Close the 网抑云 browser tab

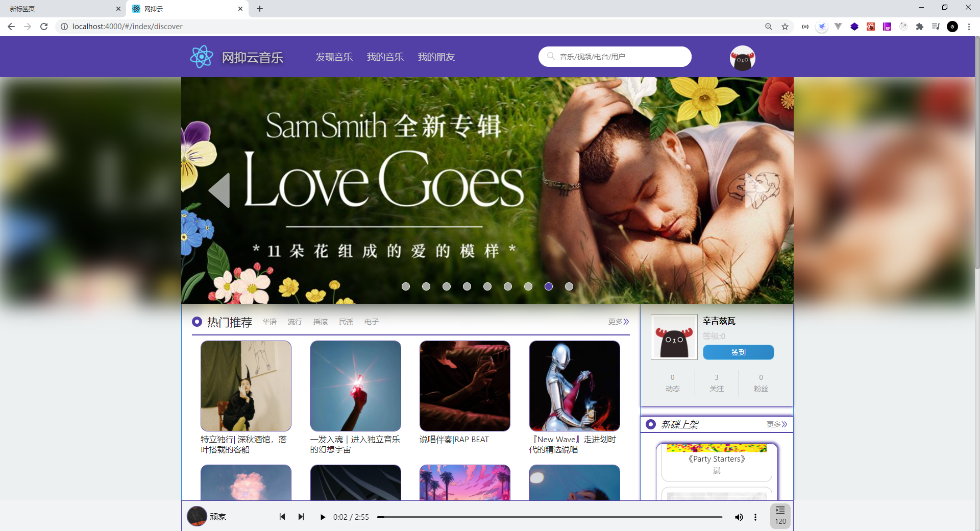coord(240,9)
